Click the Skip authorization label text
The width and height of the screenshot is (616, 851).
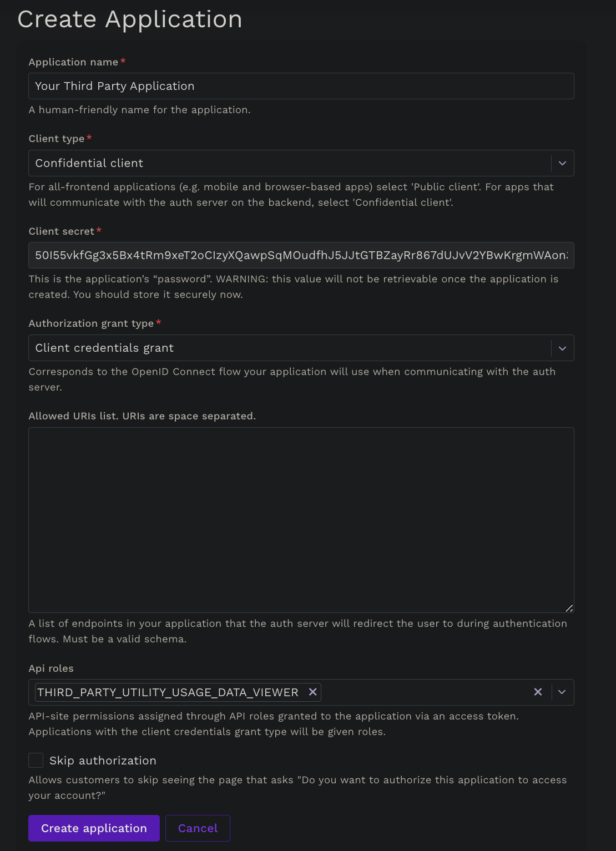pos(103,761)
